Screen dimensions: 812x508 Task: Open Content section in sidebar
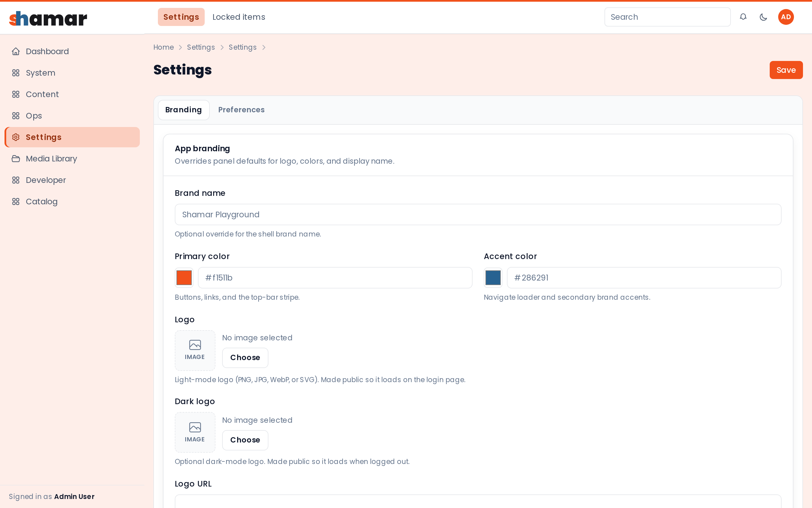coord(72,95)
